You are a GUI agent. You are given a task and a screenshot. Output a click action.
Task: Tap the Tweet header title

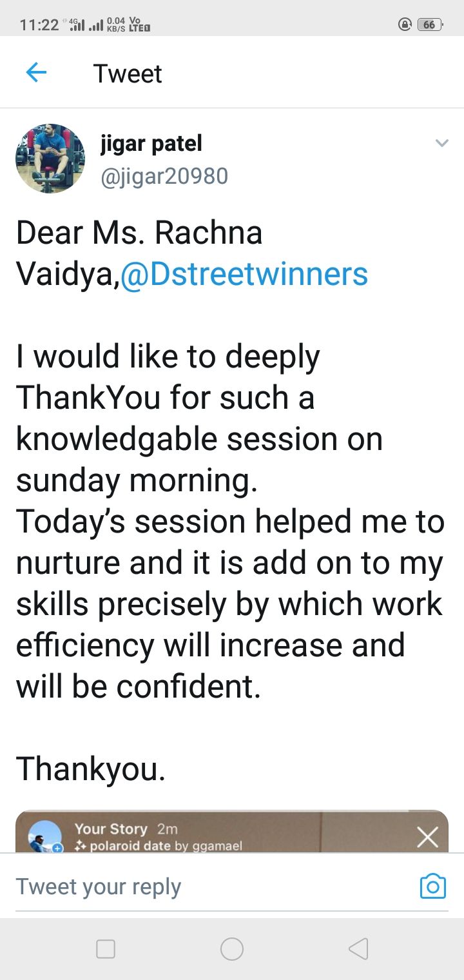point(128,73)
